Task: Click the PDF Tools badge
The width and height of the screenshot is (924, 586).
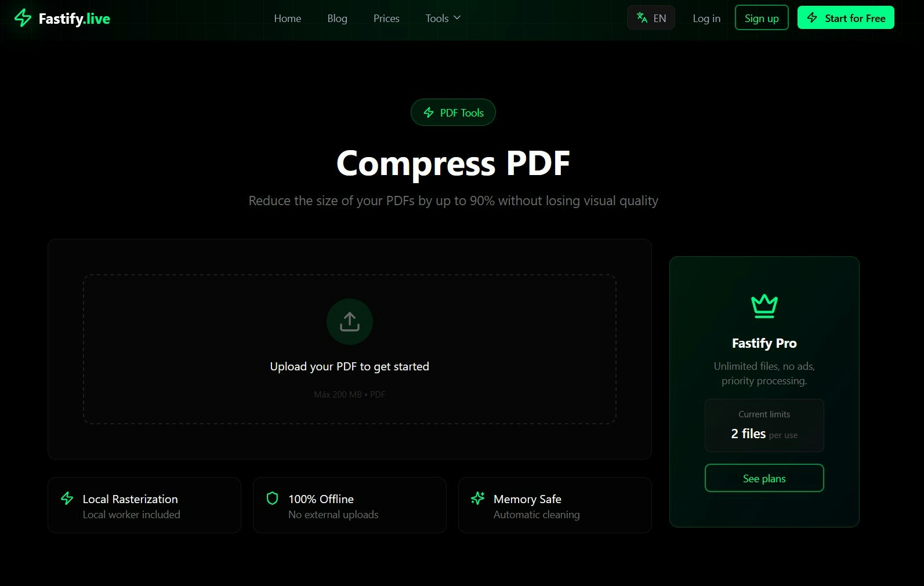Action: click(x=453, y=112)
